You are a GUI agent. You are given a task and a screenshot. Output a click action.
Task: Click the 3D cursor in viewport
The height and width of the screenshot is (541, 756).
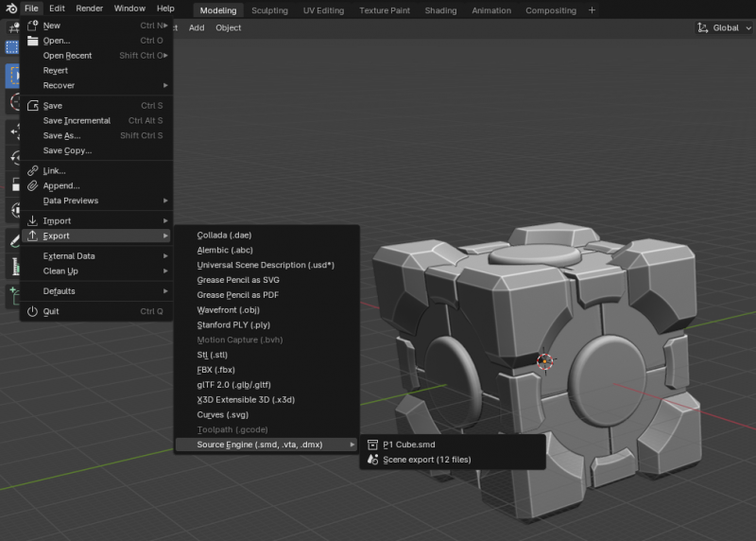click(x=545, y=361)
